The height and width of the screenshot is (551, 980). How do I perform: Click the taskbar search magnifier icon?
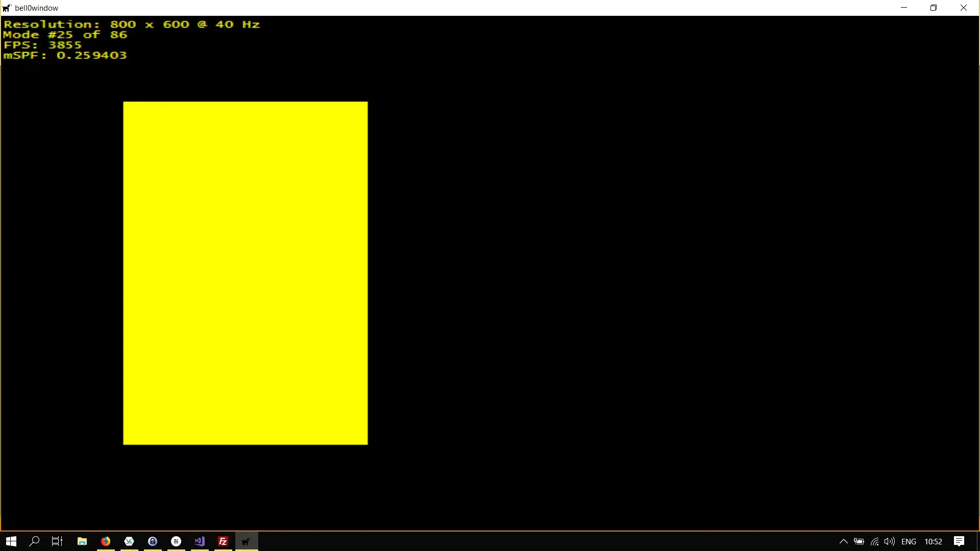[34, 541]
